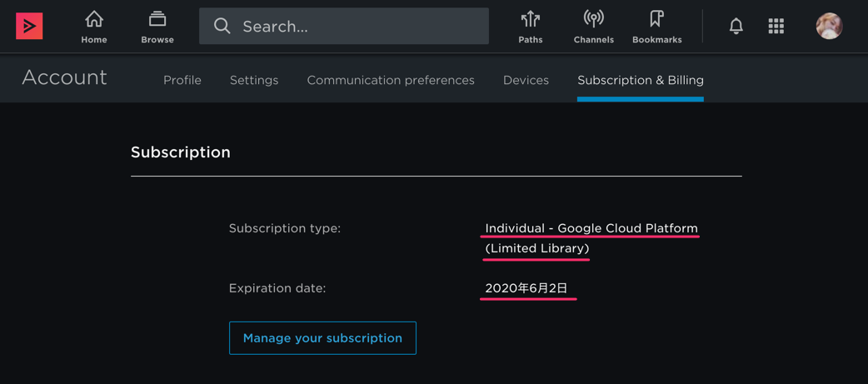Switch to the Settings tab
868x384 pixels.
pos(254,80)
